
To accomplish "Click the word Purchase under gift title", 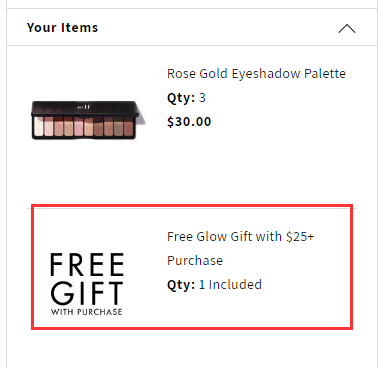I will [x=195, y=260].
